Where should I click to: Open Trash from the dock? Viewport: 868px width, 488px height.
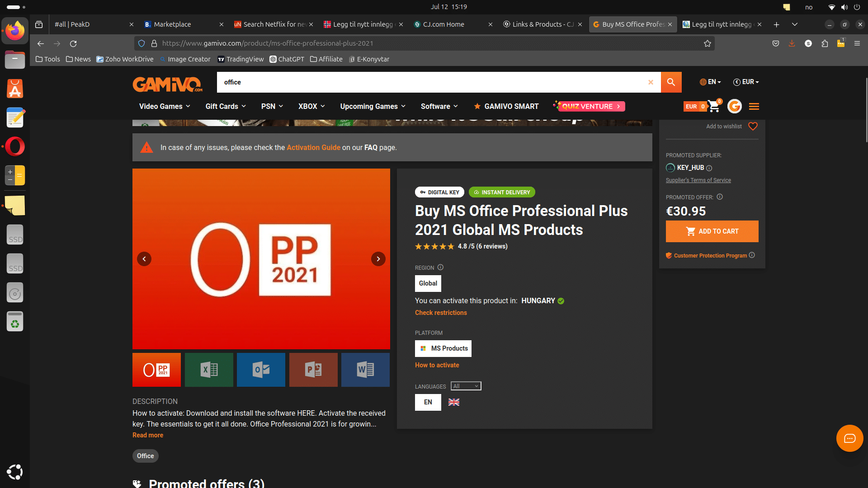[x=15, y=321]
